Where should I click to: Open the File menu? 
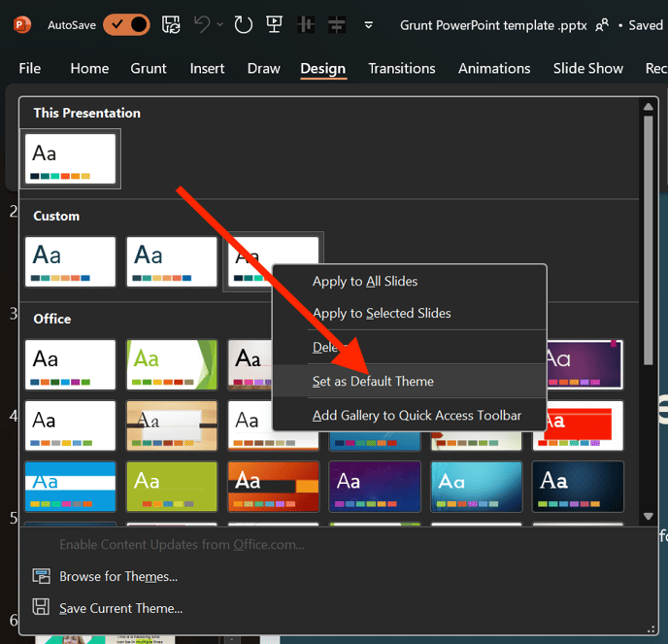pos(30,68)
